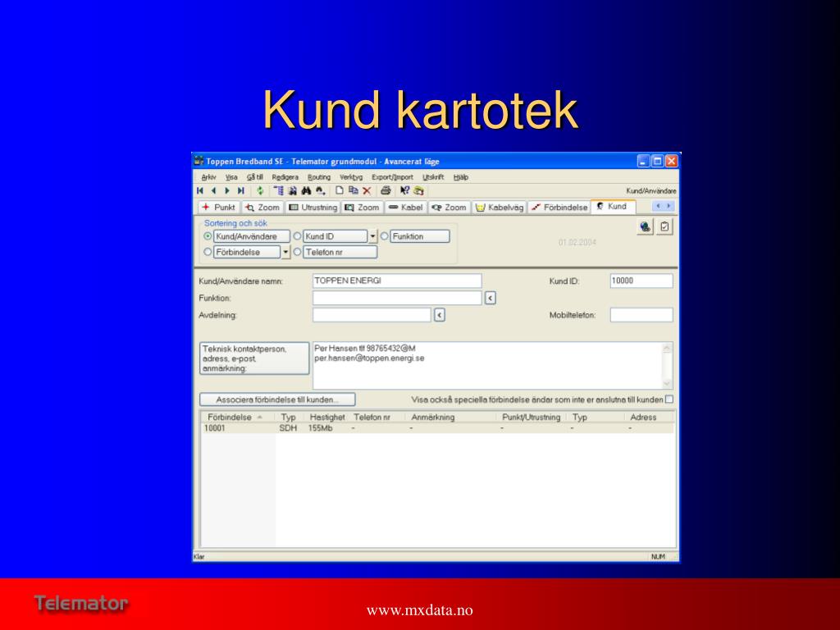Open the Förbindelse sort dropdown arrow

[285, 252]
